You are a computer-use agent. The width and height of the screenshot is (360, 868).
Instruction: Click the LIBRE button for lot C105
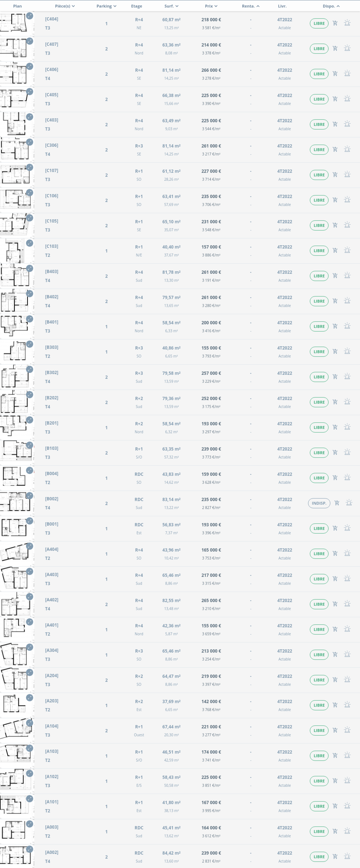point(319,225)
